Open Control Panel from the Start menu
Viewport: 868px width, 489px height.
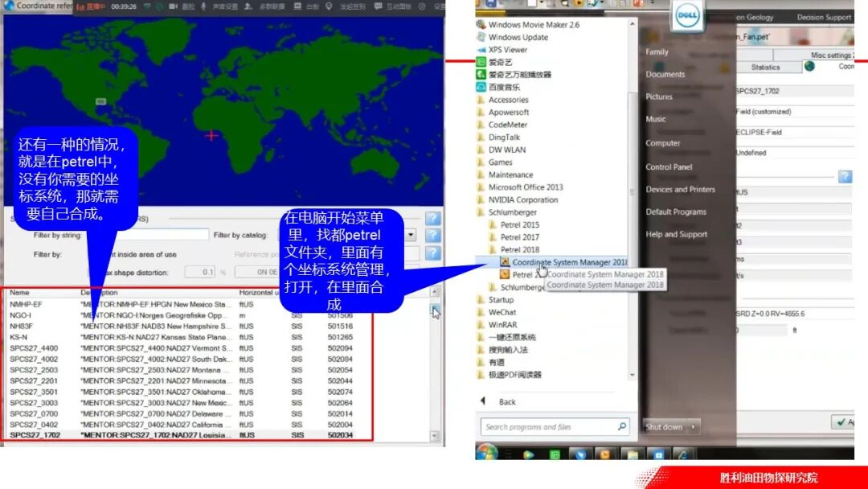(669, 166)
